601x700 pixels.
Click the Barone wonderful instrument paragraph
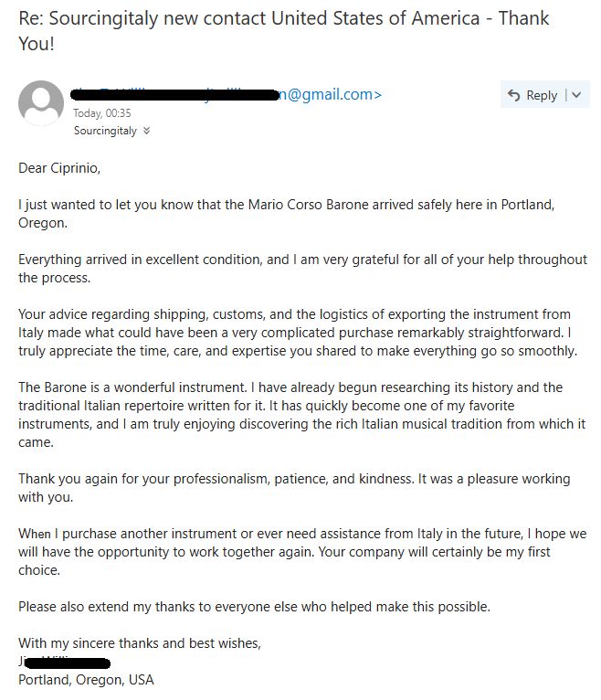(301, 415)
